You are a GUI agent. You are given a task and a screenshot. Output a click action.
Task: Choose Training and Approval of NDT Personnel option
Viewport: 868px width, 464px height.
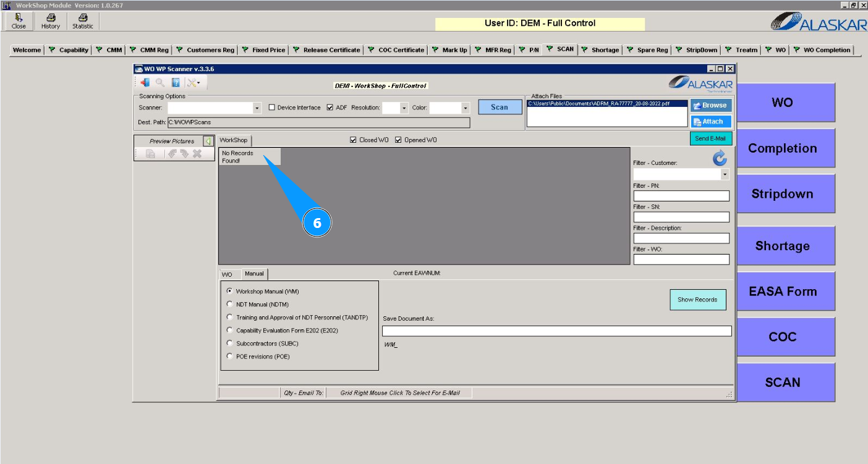[x=230, y=317]
